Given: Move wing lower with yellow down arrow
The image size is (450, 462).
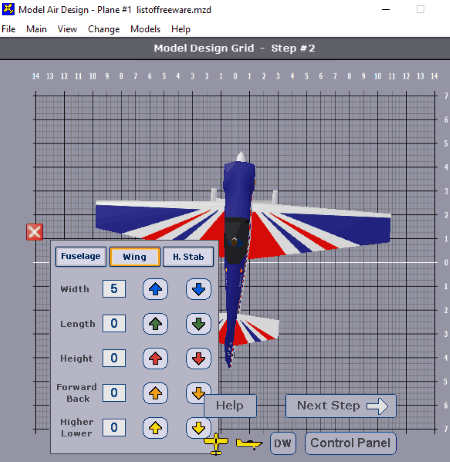Looking at the screenshot, I should 198,428.
